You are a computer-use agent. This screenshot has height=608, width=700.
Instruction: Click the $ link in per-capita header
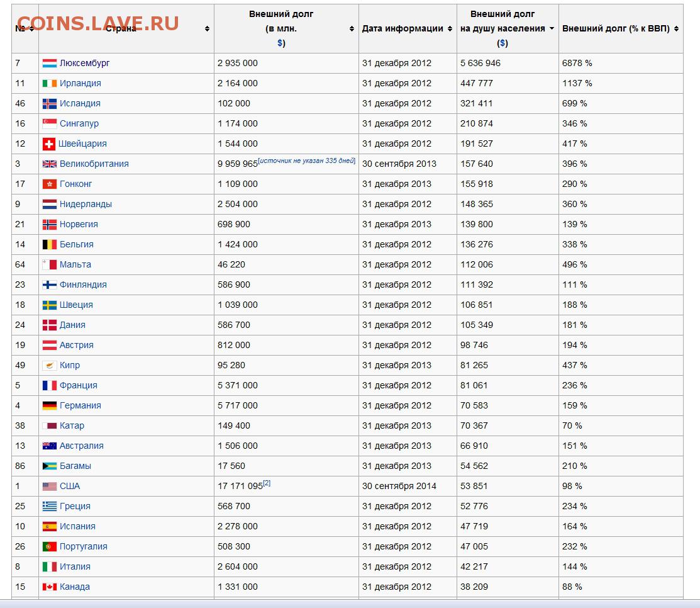pyautogui.click(x=503, y=43)
